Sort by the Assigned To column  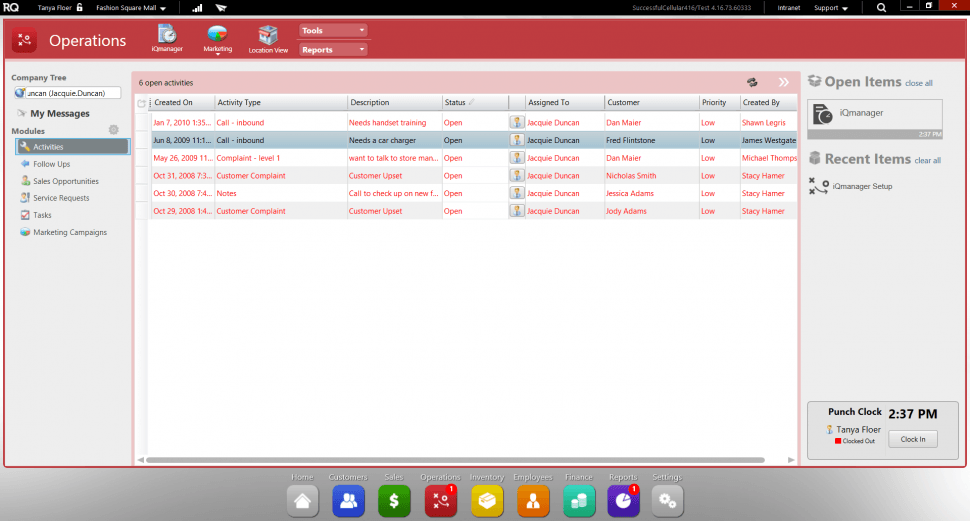(565, 103)
